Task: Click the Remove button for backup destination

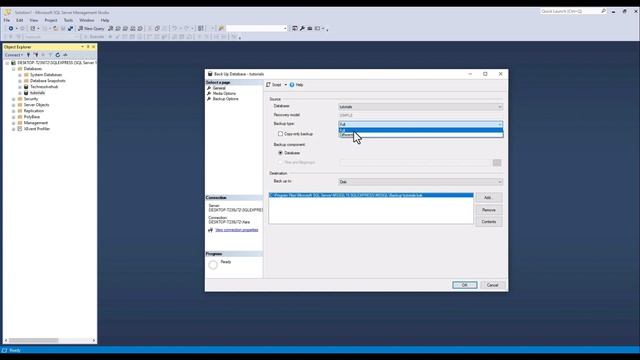Action: point(489,210)
